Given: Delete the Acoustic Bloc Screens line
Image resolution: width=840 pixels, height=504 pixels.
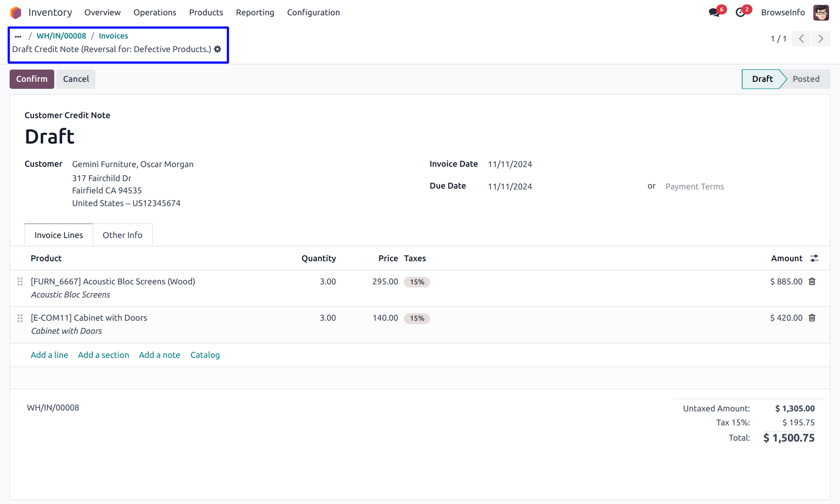Looking at the screenshot, I should (x=812, y=282).
